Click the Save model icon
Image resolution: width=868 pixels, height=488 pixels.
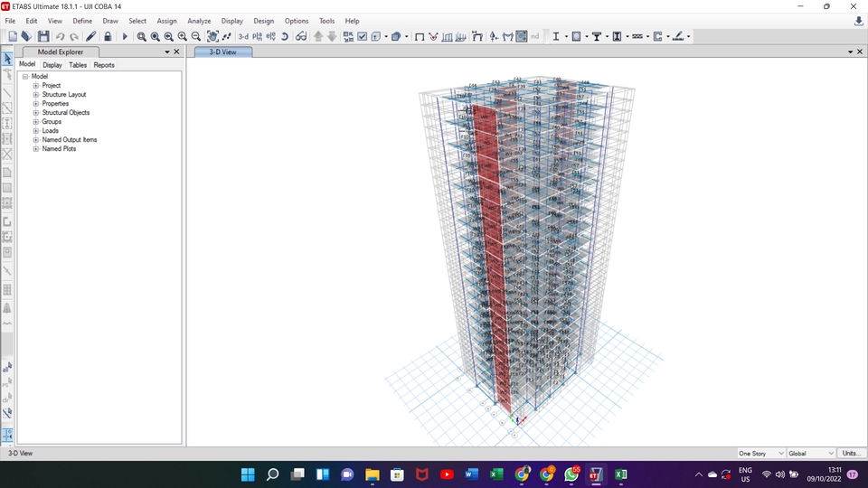click(x=42, y=36)
